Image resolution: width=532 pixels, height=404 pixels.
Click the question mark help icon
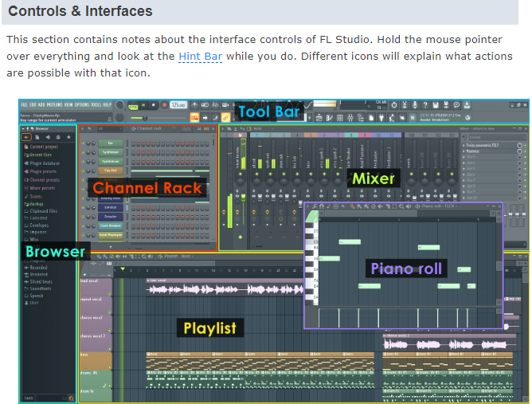[x=425, y=105]
